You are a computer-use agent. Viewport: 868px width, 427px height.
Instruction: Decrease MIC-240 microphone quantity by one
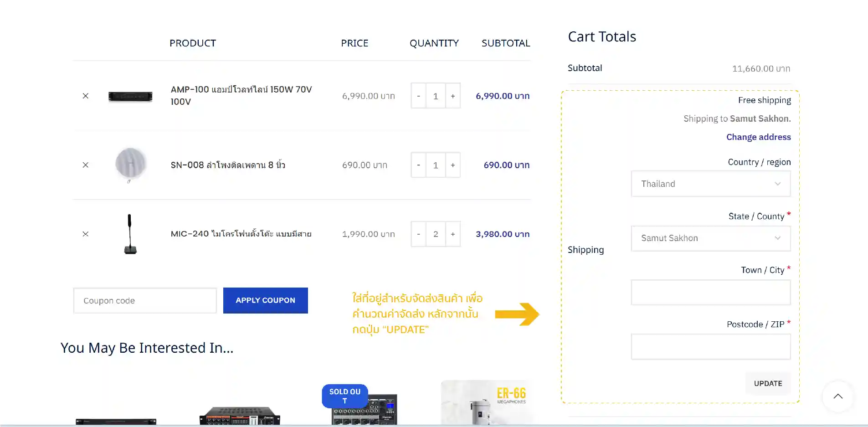point(418,234)
